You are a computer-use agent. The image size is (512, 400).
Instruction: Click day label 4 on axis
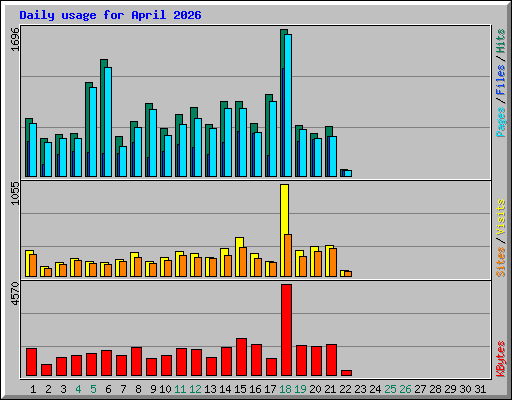(78, 389)
